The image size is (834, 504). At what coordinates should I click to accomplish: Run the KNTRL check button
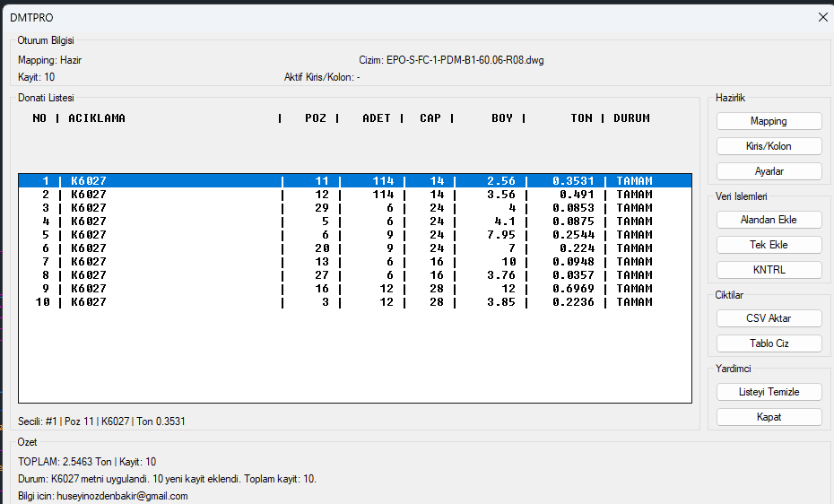point(769,270)
